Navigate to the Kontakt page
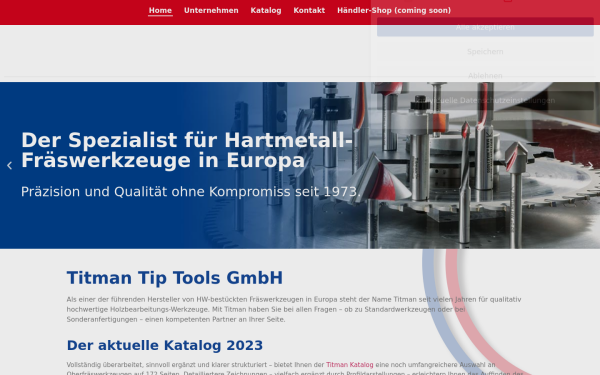 pyautogui.click(x=309, y=10)
